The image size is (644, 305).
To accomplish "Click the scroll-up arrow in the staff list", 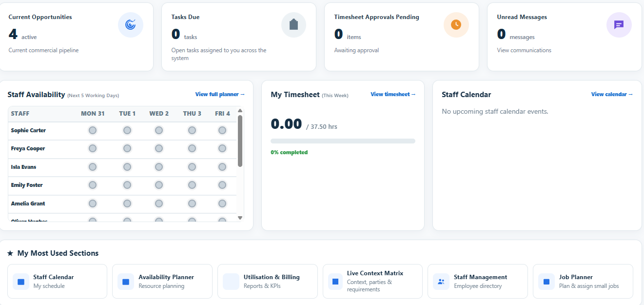I will point(240,110).
